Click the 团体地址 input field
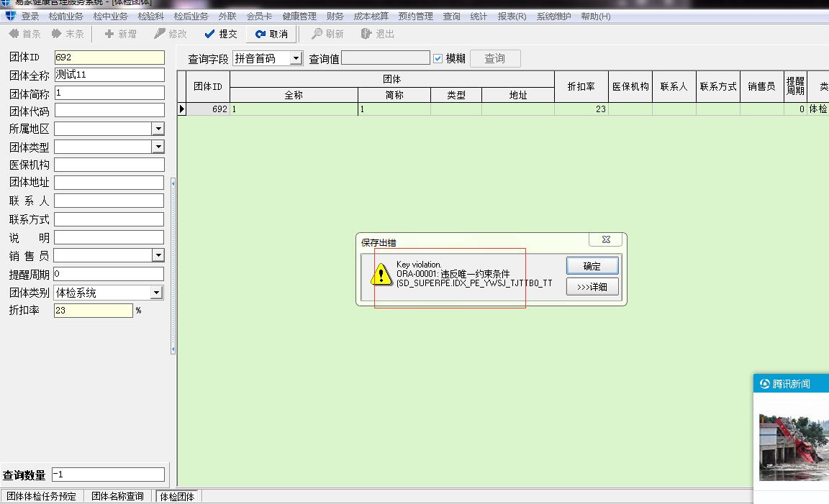 tap(109, 183)
